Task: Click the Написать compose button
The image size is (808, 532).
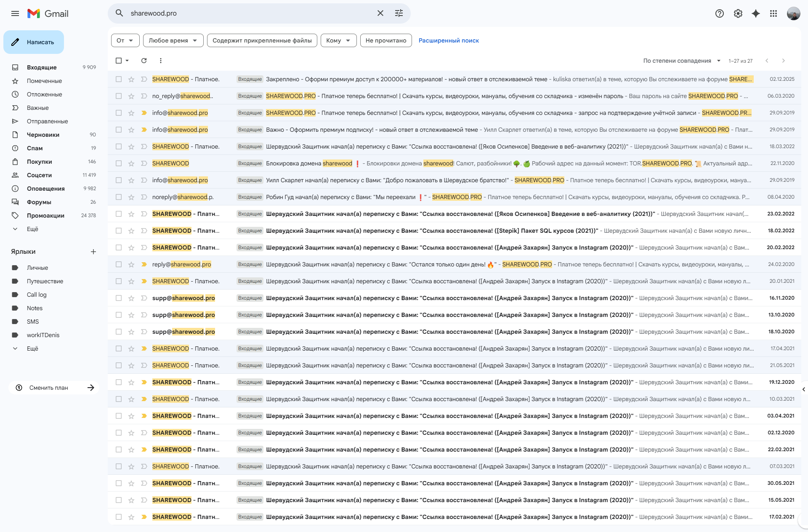Action: 34,42
